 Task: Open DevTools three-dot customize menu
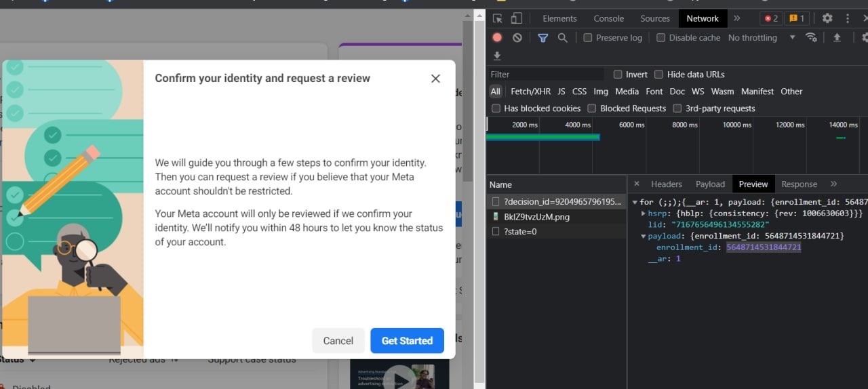tap(848, 18)
